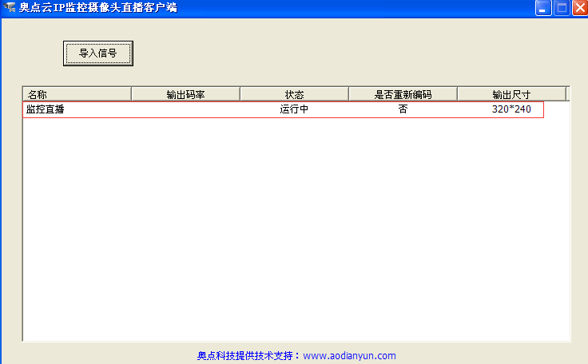Click the camera app icon in title bar

point(9,7)
